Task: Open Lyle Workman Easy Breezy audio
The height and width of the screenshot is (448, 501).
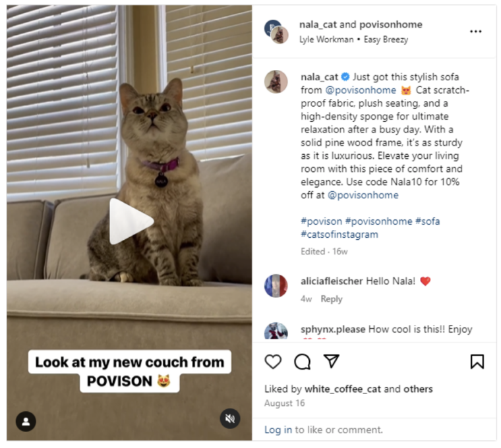Action: 354,40
